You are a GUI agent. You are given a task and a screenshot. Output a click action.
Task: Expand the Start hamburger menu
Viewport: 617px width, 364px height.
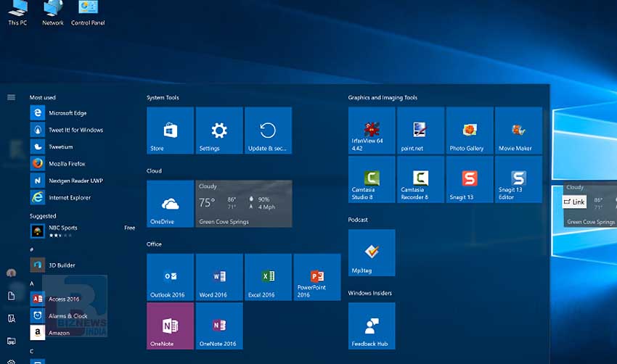pyautogui.click(x=11, y=97)
